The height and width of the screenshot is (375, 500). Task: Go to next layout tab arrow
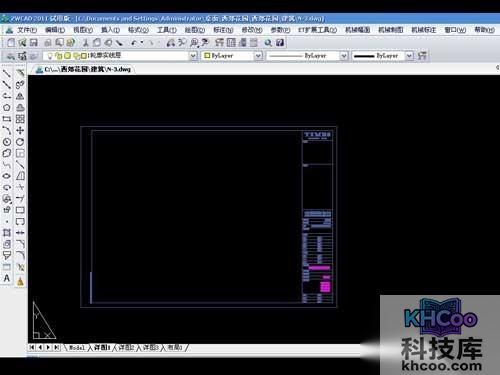click(48, 347)
